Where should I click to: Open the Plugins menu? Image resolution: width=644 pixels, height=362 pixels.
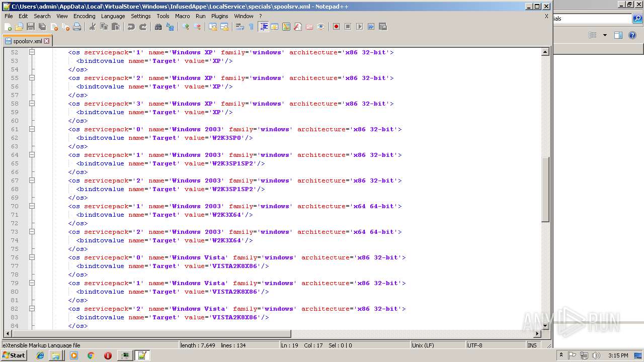220,16
